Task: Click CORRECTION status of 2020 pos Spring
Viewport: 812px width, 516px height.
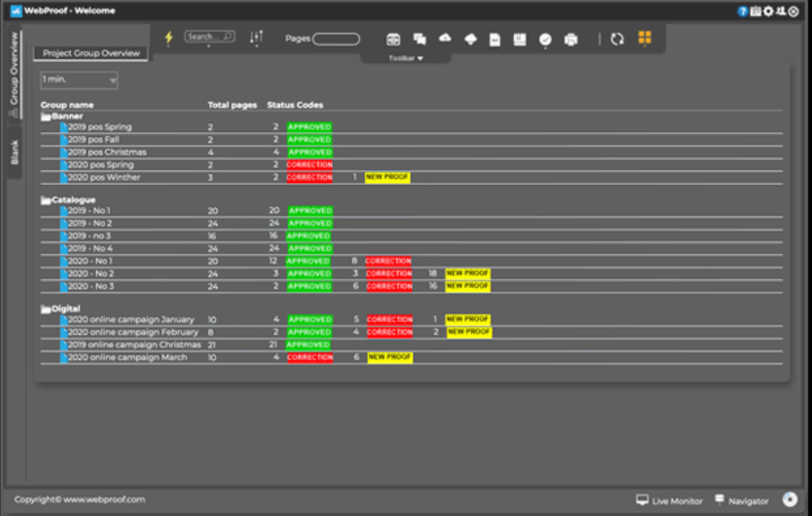Action: click(x=310, y=165)
